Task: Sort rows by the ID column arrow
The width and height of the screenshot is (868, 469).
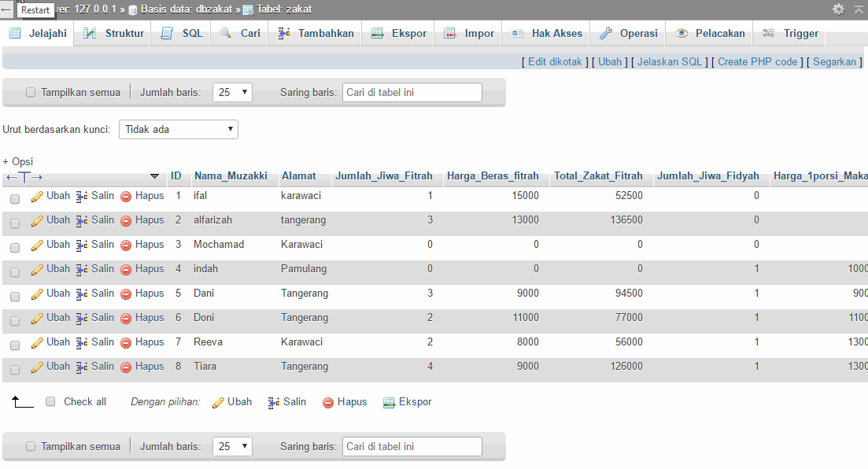Action: point(177,175)
